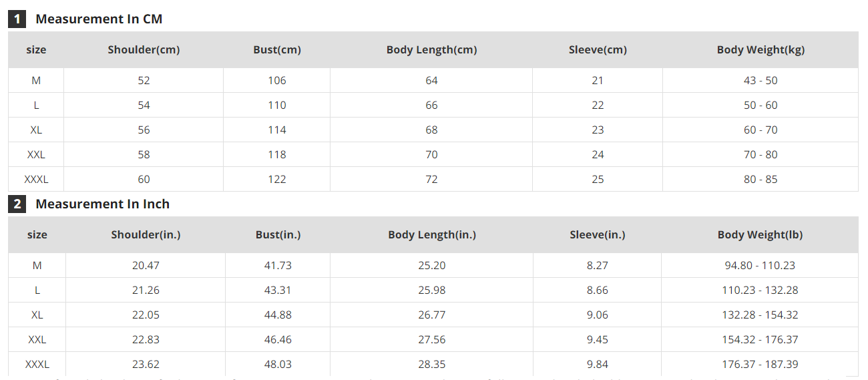
Task: Select the sleeve value 9.06 cell
Action: 598,315
